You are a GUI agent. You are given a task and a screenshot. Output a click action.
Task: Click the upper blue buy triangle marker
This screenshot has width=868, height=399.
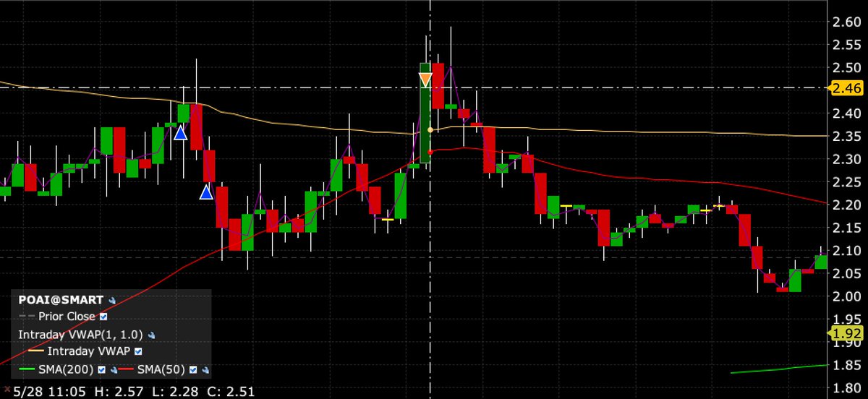[x=181, y=132]
